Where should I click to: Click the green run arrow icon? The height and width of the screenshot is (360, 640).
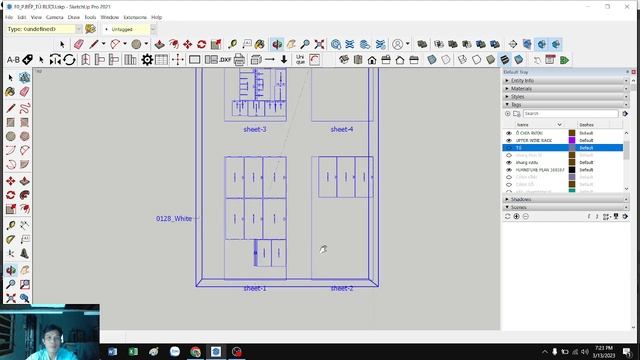564,60
